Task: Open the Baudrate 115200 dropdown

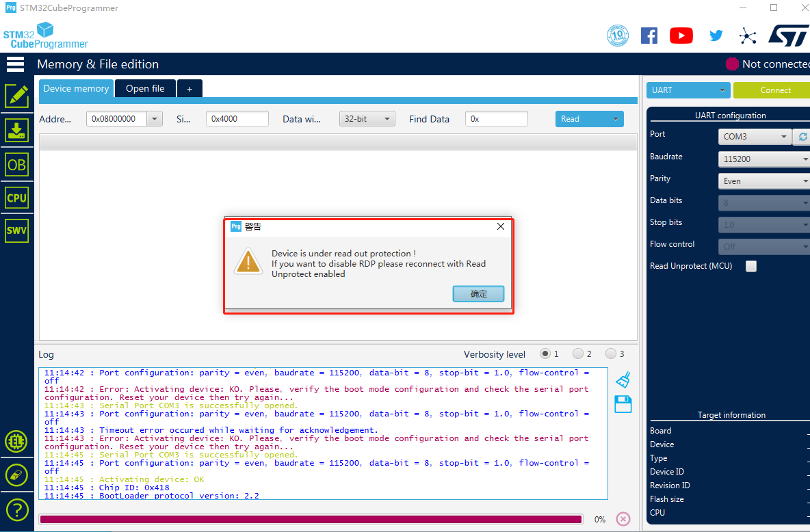Action: 764,159
